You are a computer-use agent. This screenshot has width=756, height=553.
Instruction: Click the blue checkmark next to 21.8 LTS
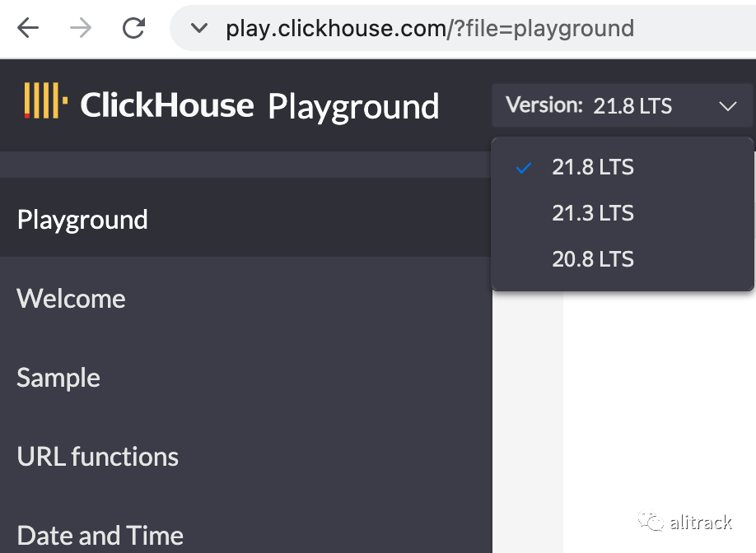[x=524, y=167]
